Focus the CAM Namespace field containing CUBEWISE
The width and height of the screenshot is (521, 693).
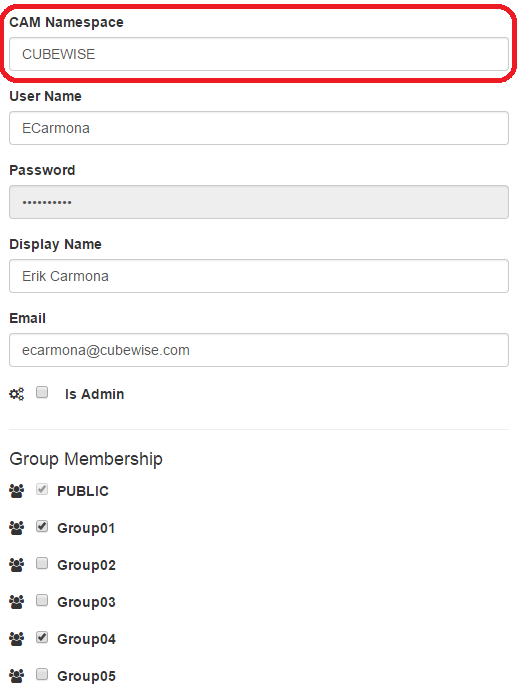(259, 54)
